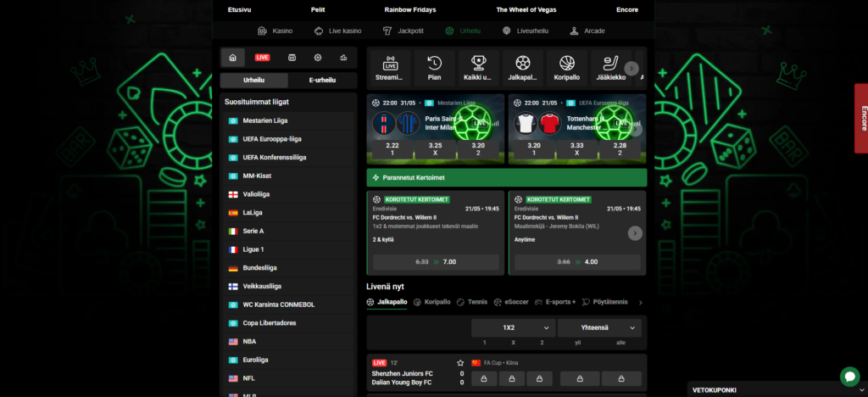Open the red Encore side tab
Image resolution: width=868 pixels, height=397 pixels.
861,119
